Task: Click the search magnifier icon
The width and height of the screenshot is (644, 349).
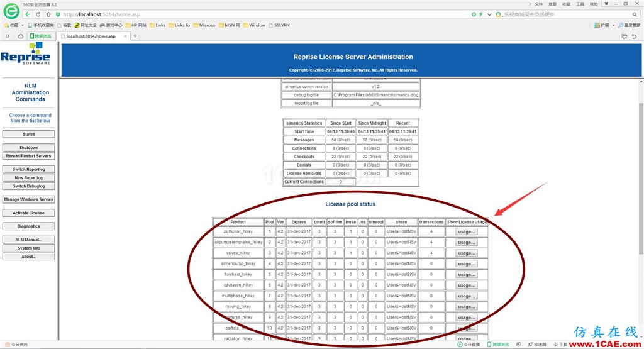Action: pyautogui.click(x=635, y=14)
